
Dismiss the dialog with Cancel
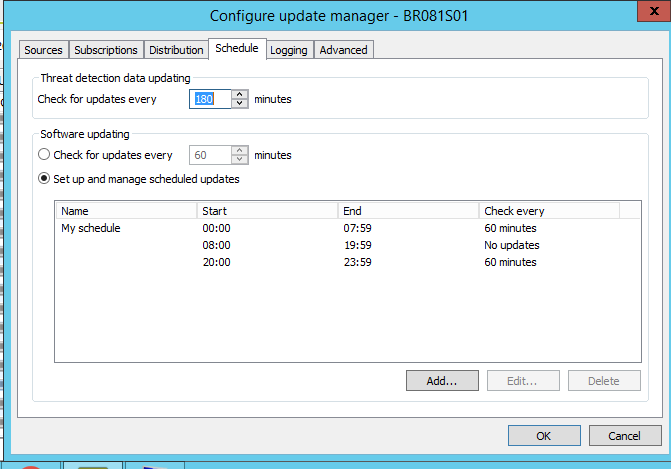click(x=625, y=436)
